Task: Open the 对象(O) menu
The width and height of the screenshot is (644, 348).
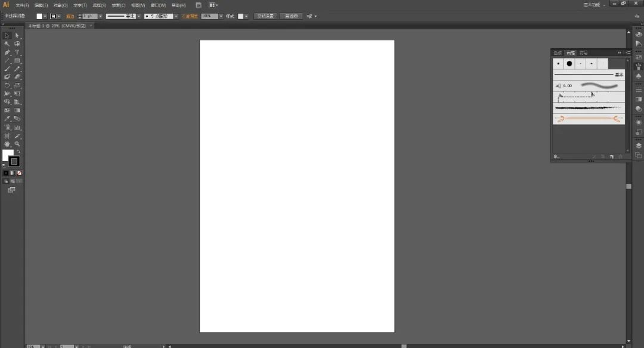Action: [60, 5]
